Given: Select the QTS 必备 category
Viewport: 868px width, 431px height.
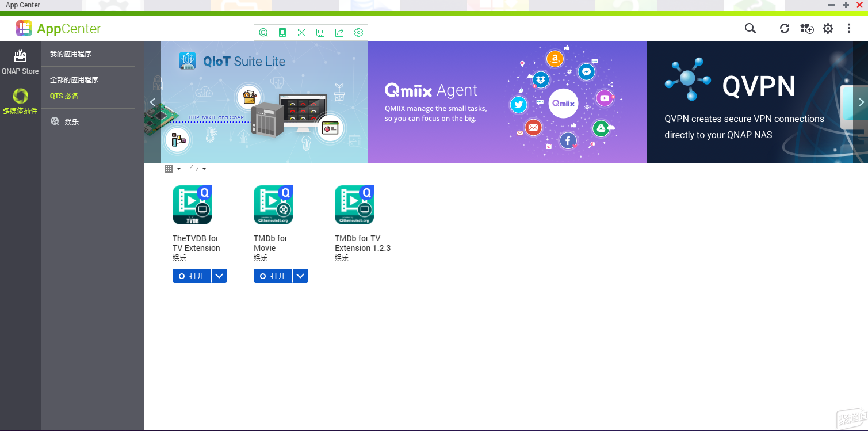Looking at the screenshot, I should click(x=64, y=96).
